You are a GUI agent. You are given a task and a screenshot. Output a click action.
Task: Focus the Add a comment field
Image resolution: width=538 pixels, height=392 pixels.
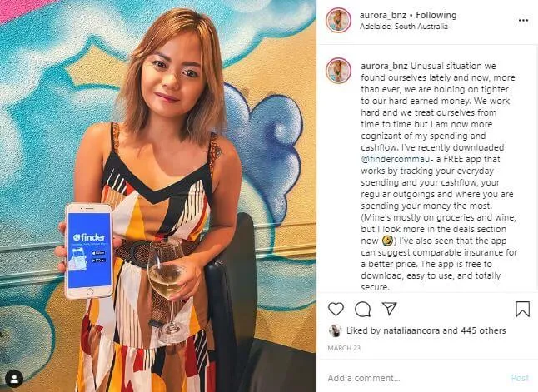click(416, 378)
